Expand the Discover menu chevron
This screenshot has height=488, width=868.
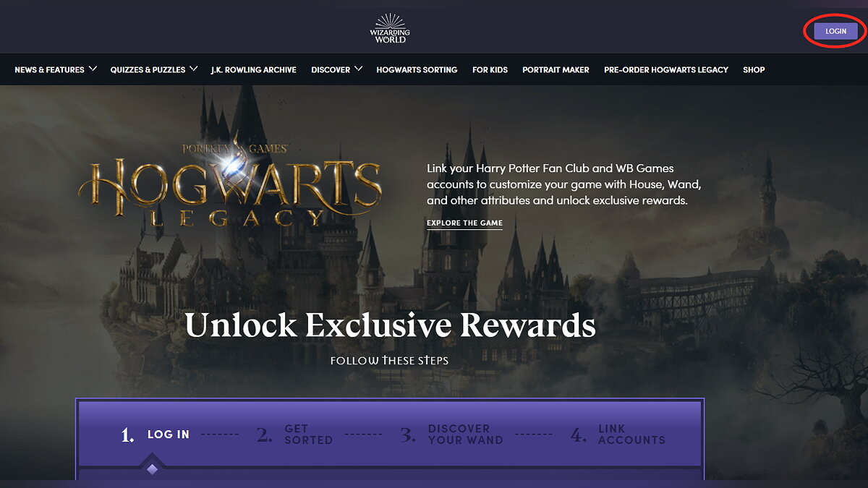click(358, 69)
